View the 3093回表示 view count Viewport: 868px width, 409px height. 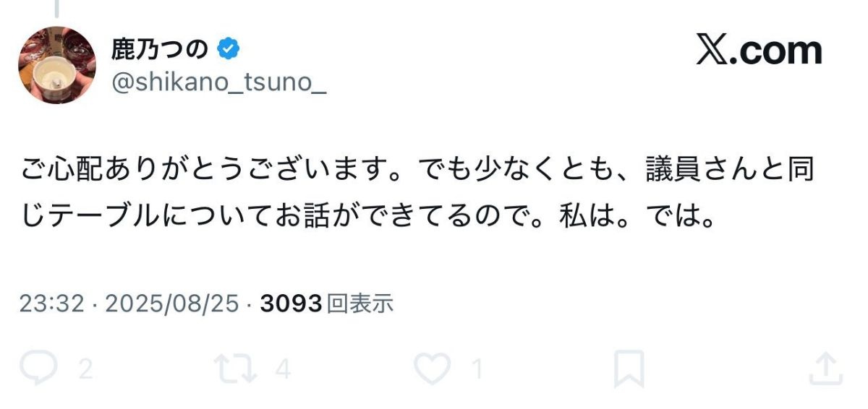tap(326, 304)
